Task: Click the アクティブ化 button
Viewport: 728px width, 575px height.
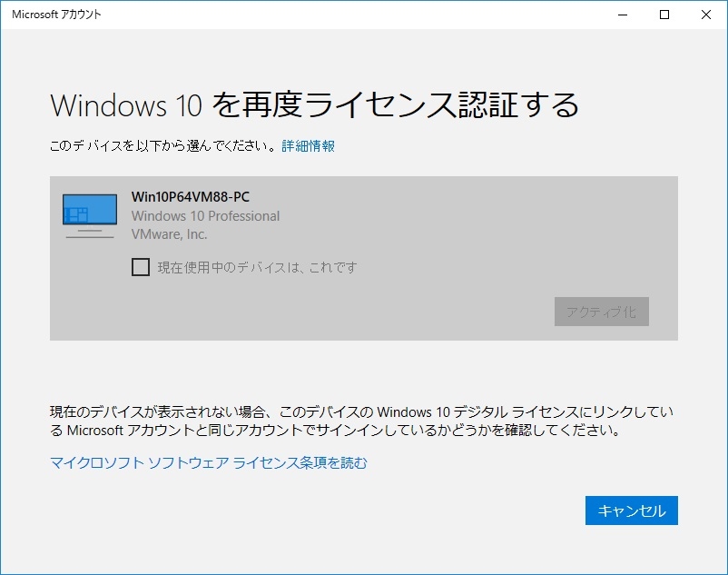Action: click(601, 312)
